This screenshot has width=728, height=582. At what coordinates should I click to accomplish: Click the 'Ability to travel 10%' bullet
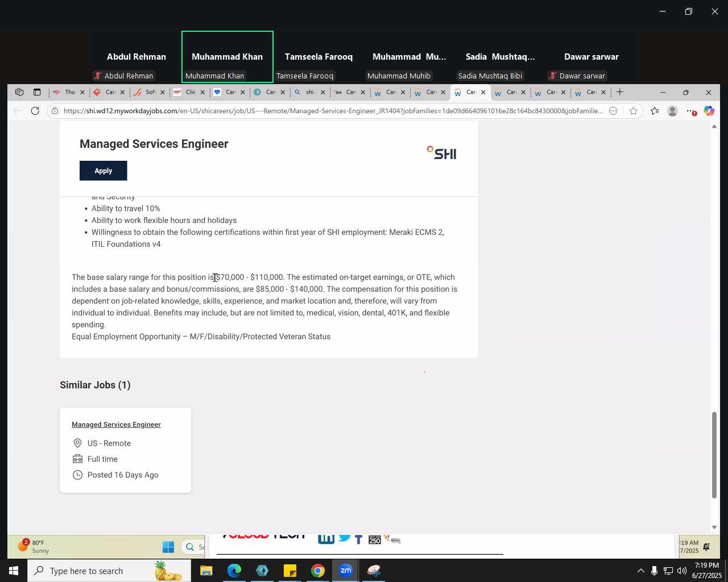point(126,209)
